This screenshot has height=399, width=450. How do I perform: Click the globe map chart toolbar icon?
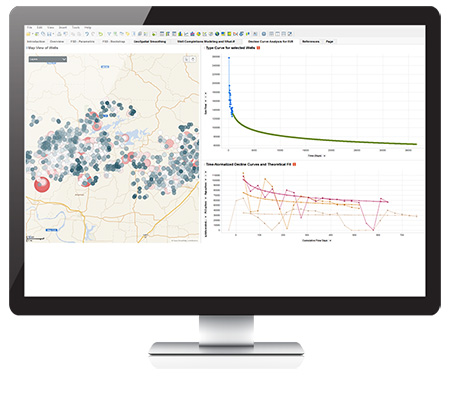[x=217, y=34]
